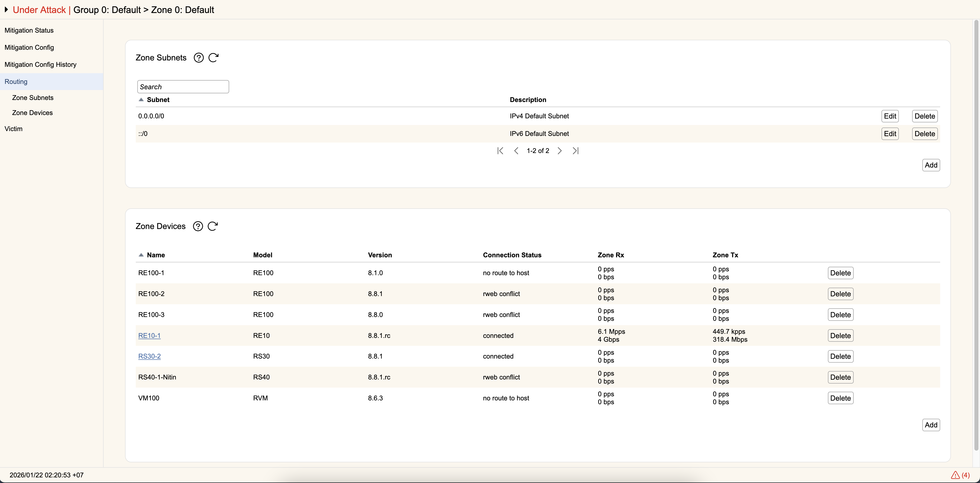Select Routing in the sidebar
980x483 pixels.
tap(51, 82)
